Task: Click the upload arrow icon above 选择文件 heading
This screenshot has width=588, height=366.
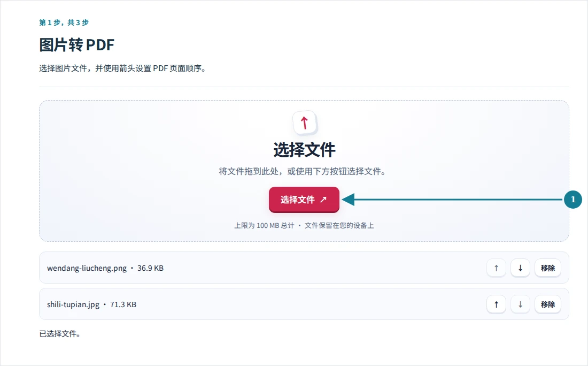Action: click(x=305, y=123)
